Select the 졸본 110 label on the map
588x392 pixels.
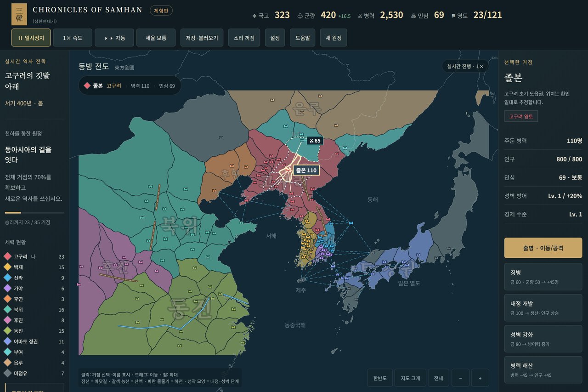click(306, 170)
